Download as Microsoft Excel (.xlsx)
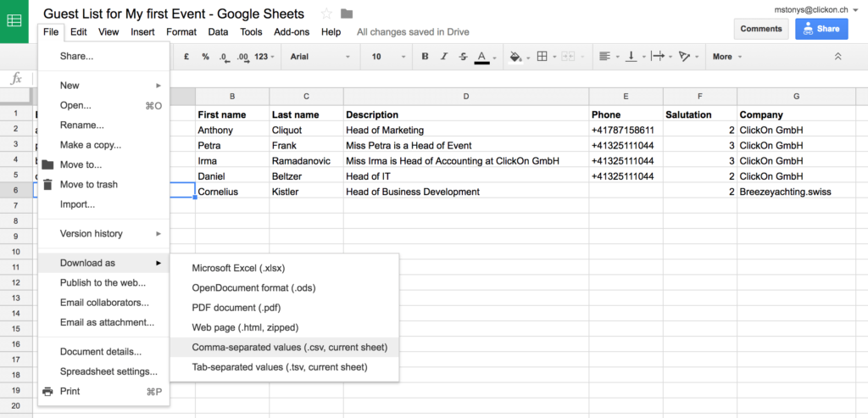This screenshot has width=868, height=418. click(x=285, y=268)
